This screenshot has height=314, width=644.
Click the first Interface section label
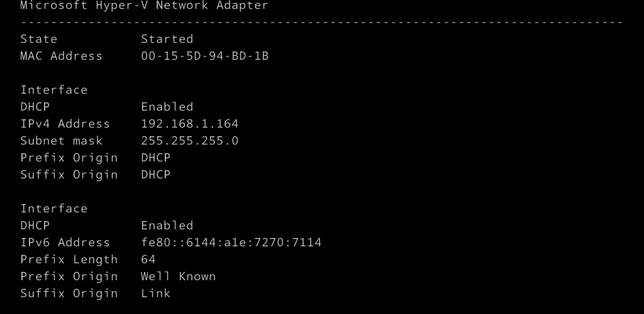click(x=54, y=90)
